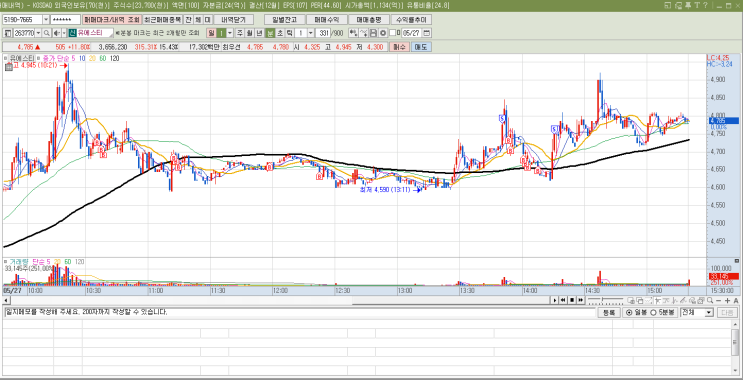Click the chart play button

click(555, 300)
